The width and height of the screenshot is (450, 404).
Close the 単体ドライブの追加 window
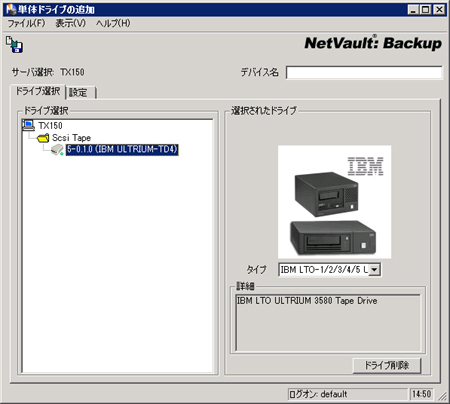tap(439, 10)
